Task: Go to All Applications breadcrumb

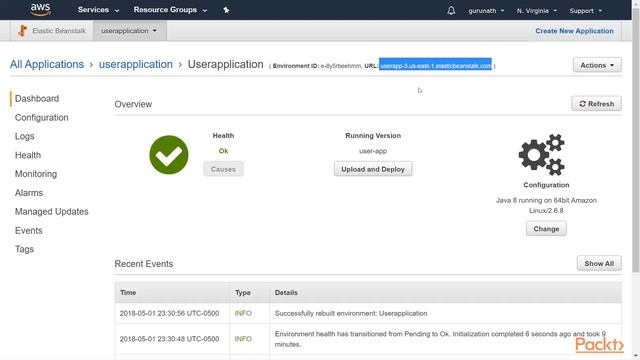Action: click(47, 64)
